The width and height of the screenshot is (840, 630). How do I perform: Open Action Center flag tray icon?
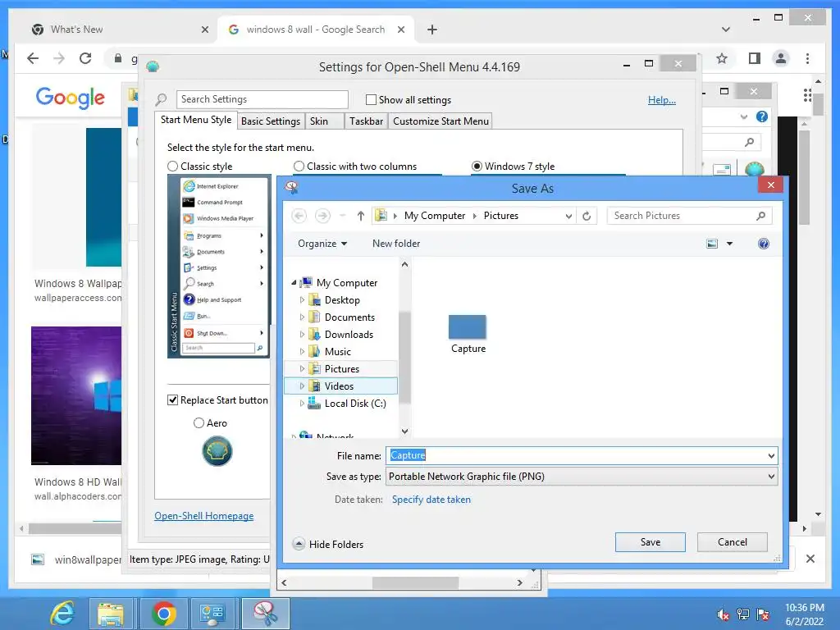pos(763,614)
